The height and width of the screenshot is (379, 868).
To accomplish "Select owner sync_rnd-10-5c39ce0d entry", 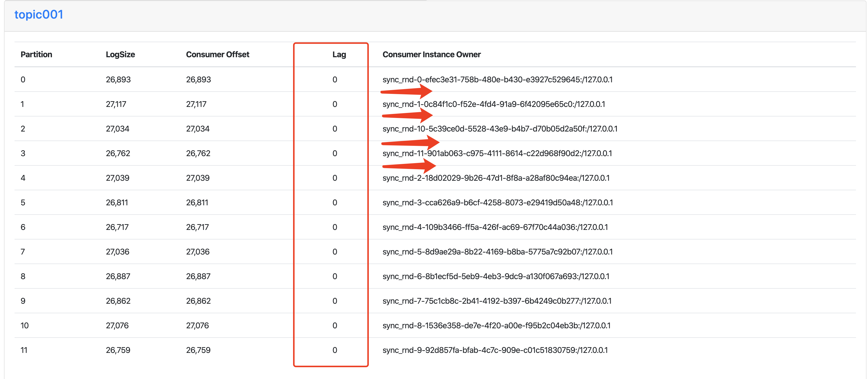I will [x=500, y=129].
